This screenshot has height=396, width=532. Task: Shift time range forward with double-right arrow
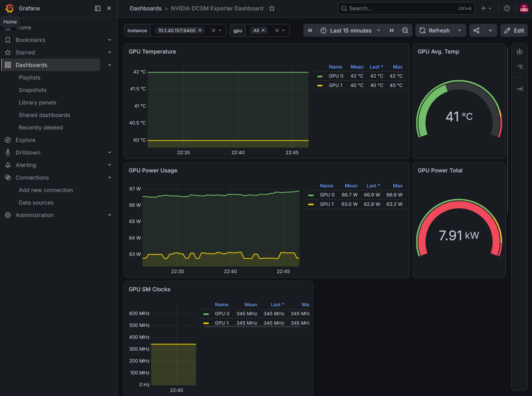[x=392, y=31]
